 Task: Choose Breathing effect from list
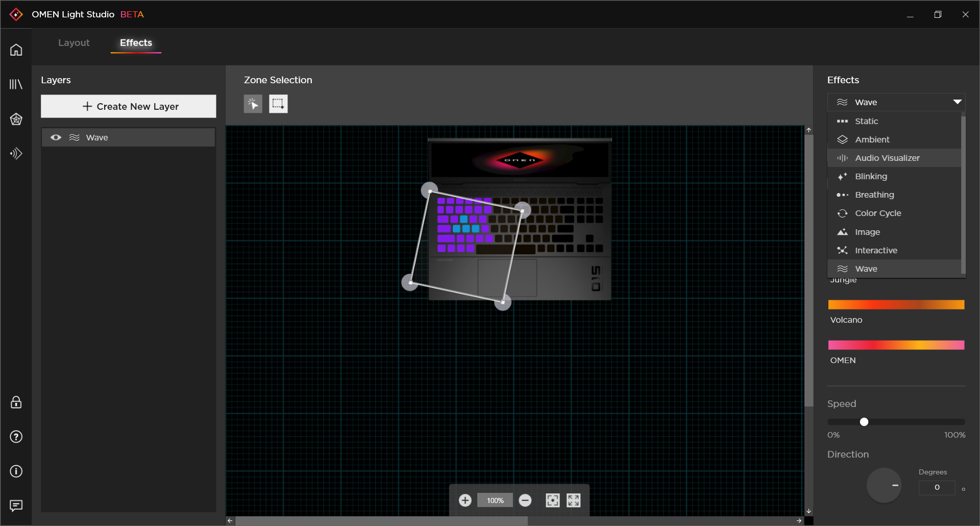[894, 195]
